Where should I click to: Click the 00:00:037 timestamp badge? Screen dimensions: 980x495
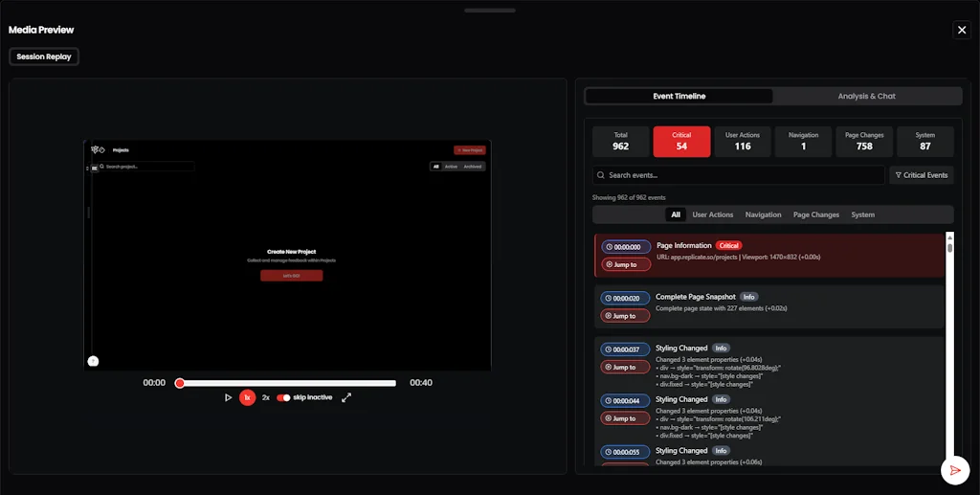(625, 349)
